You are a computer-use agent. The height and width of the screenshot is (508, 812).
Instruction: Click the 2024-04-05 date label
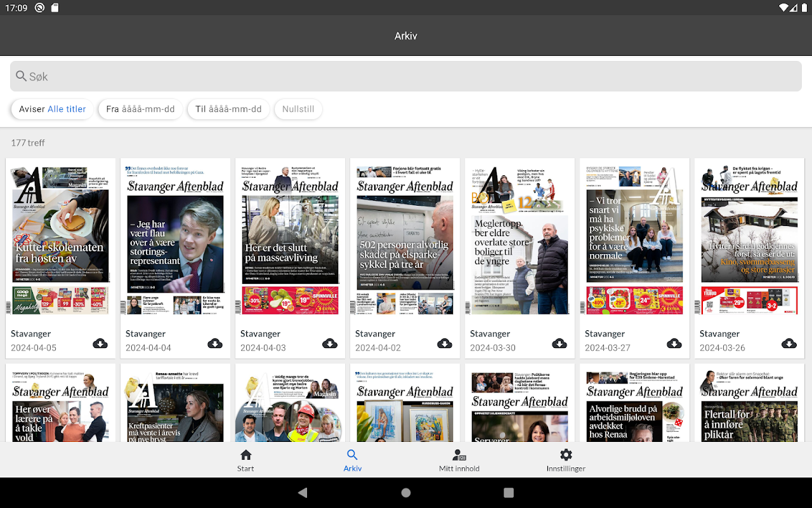34,348
